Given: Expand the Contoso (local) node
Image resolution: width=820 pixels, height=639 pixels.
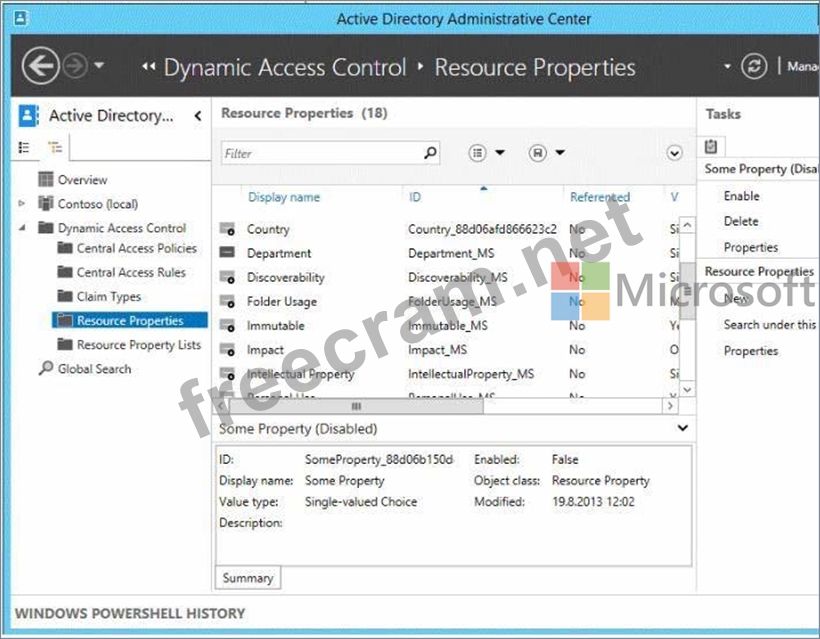Looking at the screenshot, I should (21, 203).
